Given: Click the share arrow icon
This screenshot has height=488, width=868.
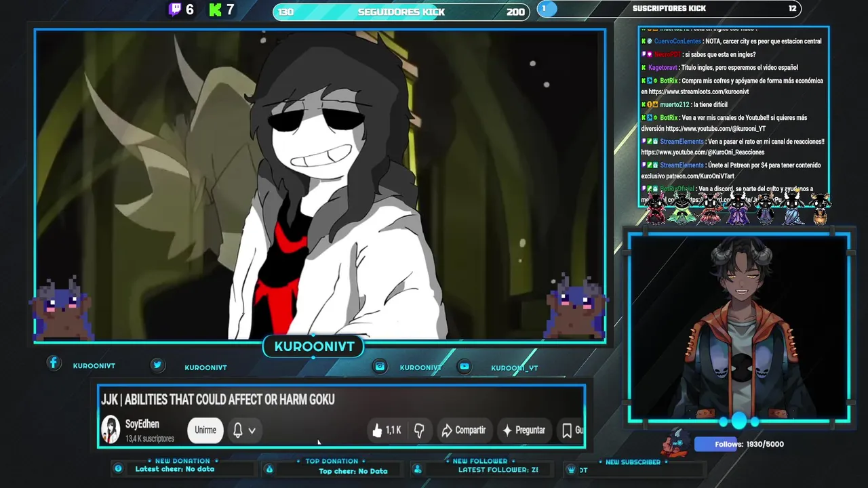Looking at the screenshot, I should pos(446,430).
